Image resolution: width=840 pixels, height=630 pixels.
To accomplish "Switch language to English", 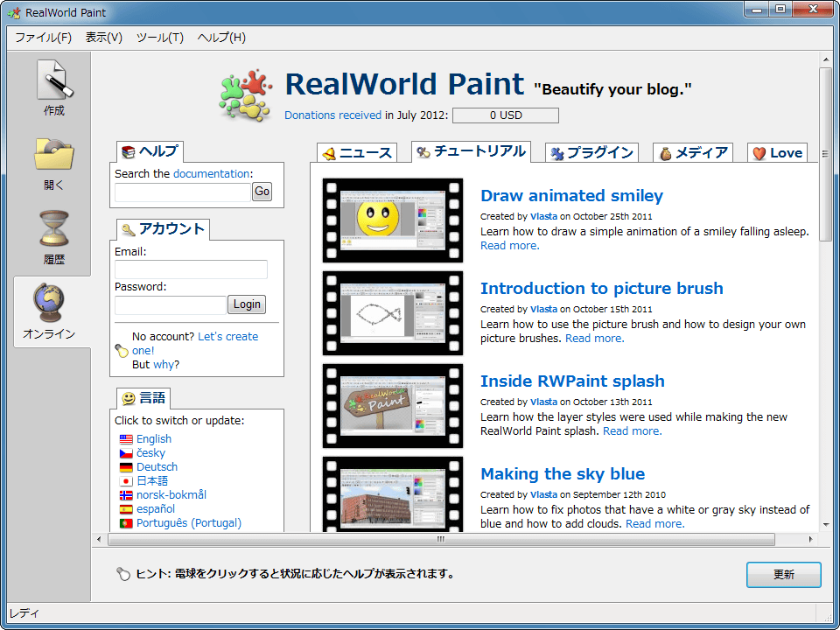I will pyautogui.click(x=154, y=439).
